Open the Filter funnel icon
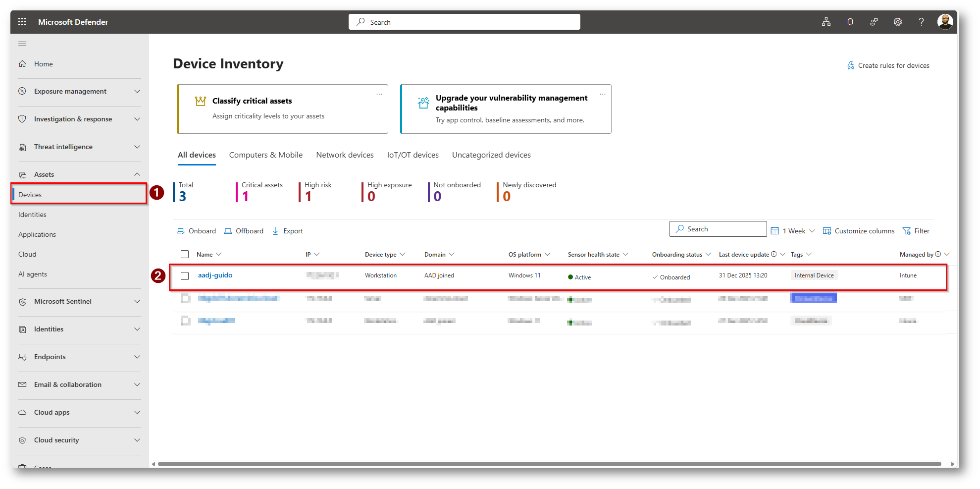 click(907, 231)
